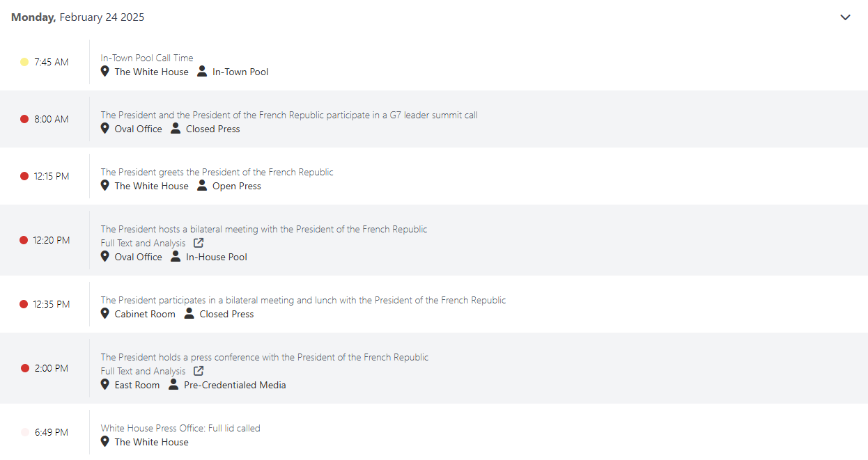
Task: Open Full Text and Analysis for 2:00 PM conference
Action: click(x=144, y=371)
